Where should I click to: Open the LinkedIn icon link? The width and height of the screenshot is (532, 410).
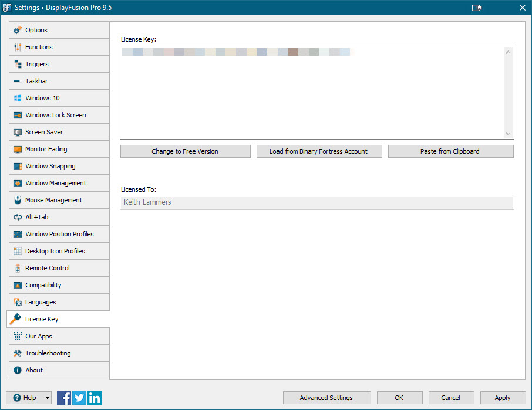95,398
